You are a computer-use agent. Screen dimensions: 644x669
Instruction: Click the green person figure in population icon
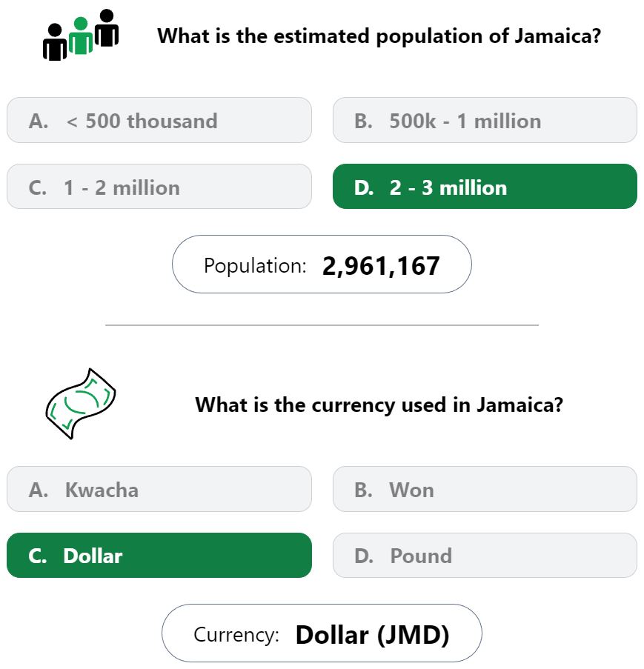pos(81,36)
